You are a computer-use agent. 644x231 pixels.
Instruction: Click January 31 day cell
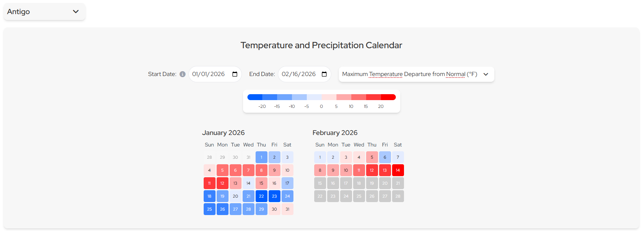[x=287, y=209]
